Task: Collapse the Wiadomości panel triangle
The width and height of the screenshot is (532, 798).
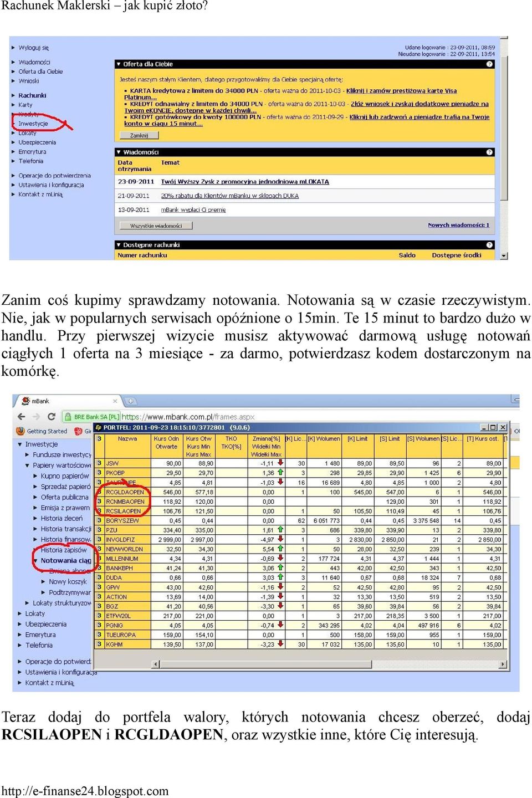Action: click(x=119, y=152)
